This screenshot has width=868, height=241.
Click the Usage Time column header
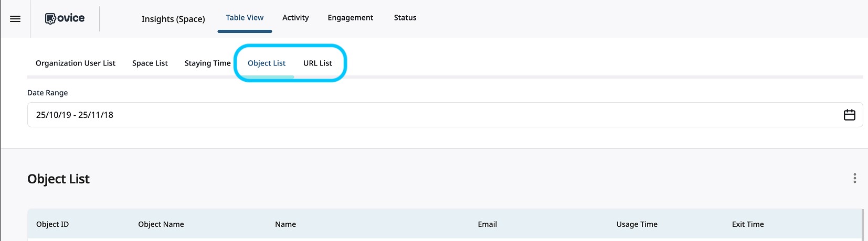(x=637, y=224)
